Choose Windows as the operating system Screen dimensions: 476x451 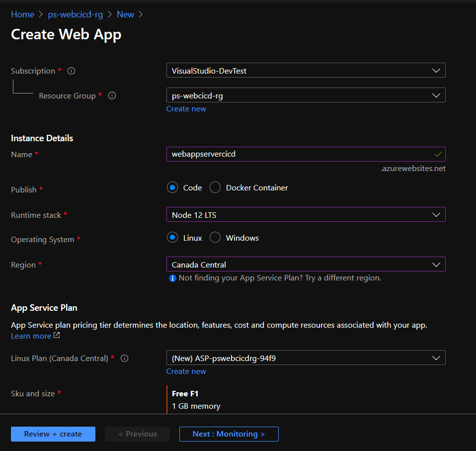(x=215, y=238)
